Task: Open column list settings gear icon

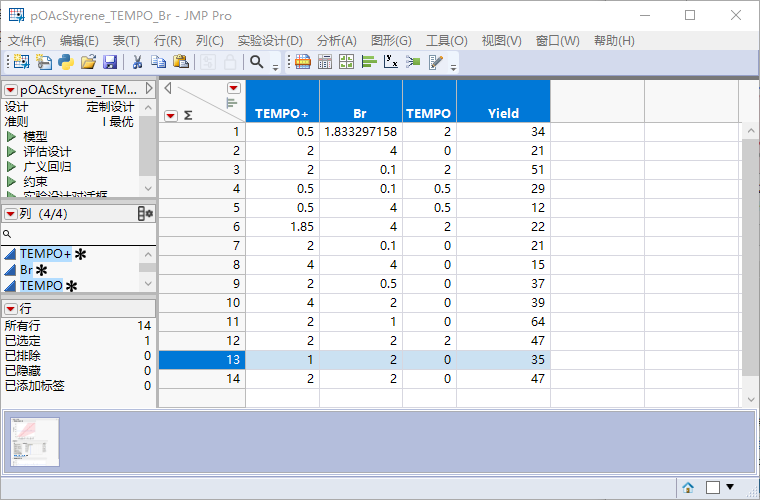Action: pos(146,214)
